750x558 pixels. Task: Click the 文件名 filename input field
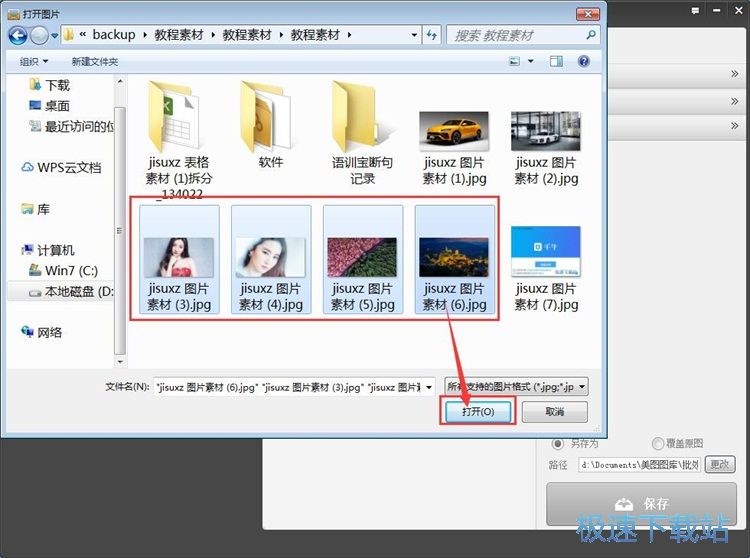[288, 386]
